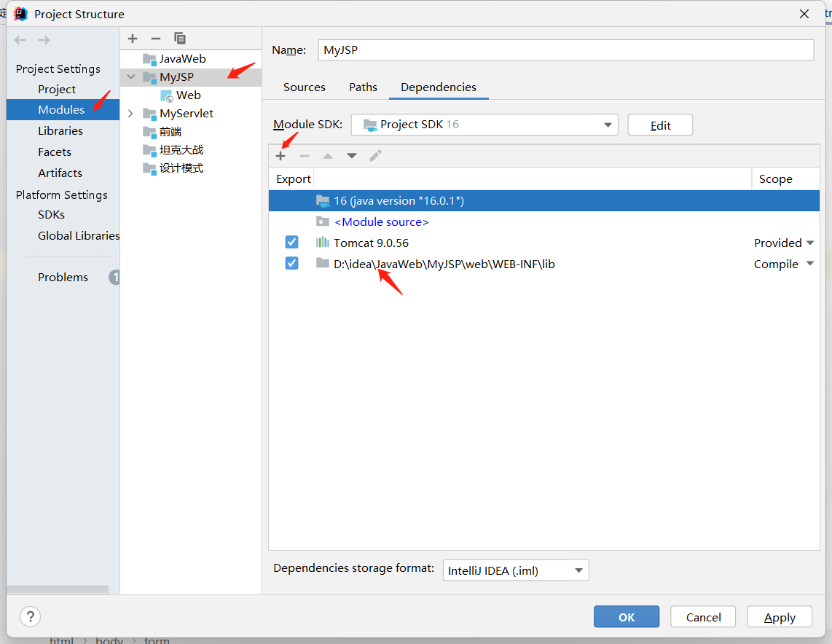Copy the selected module icon
Screen dimensions: 832x644
180,38
